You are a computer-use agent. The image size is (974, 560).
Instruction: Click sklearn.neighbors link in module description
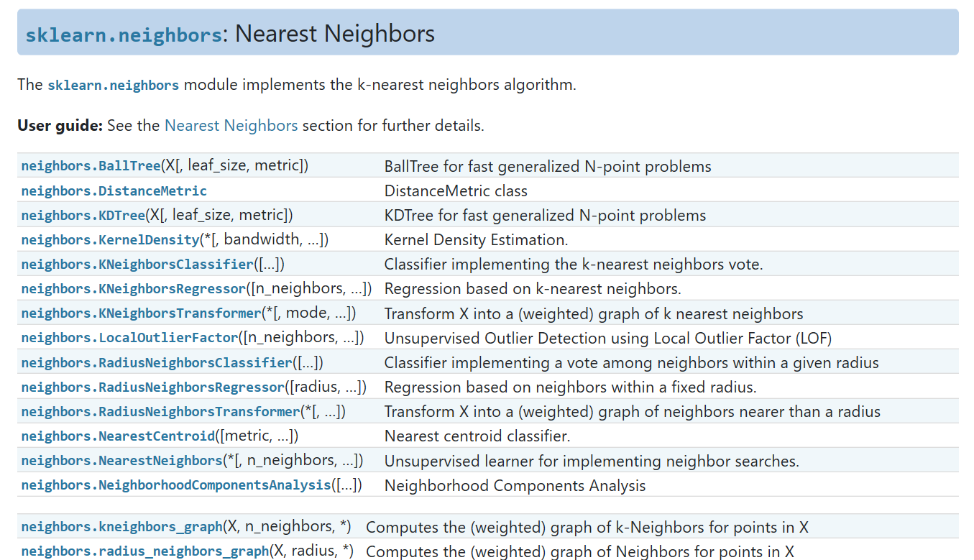[113, 85]
